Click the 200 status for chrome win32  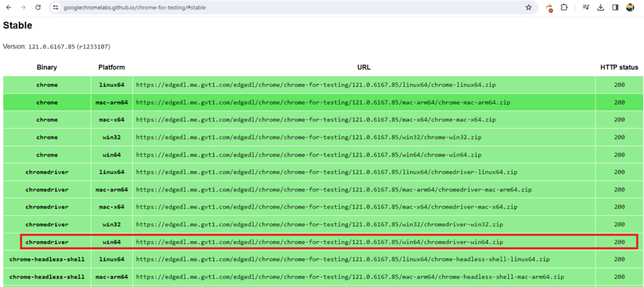pyautogui.click(x=619, y=137)
